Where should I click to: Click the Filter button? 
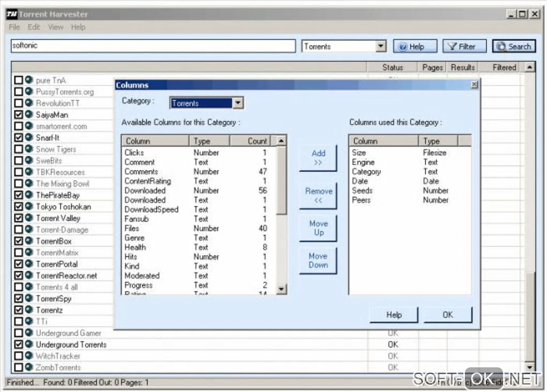464,46
